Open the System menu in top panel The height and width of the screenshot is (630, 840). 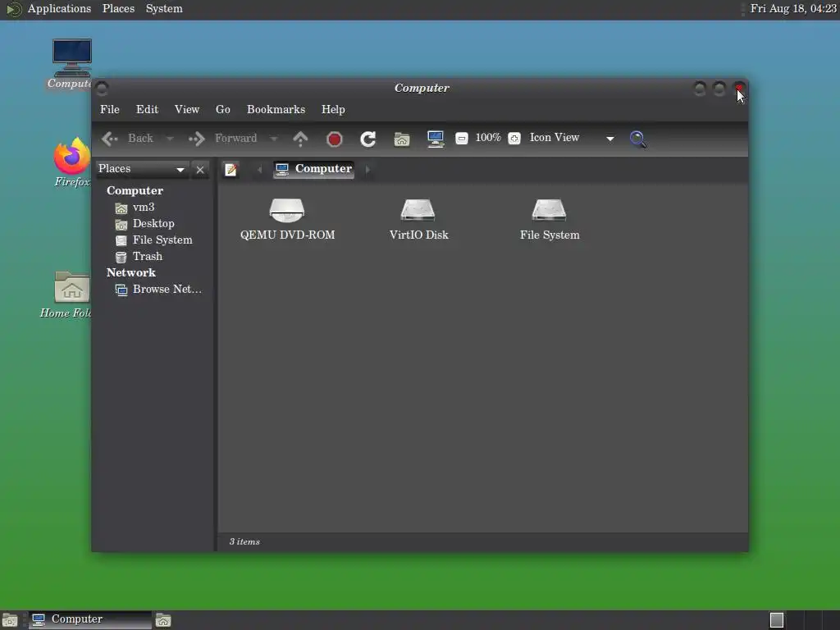[x=164, y=8]
